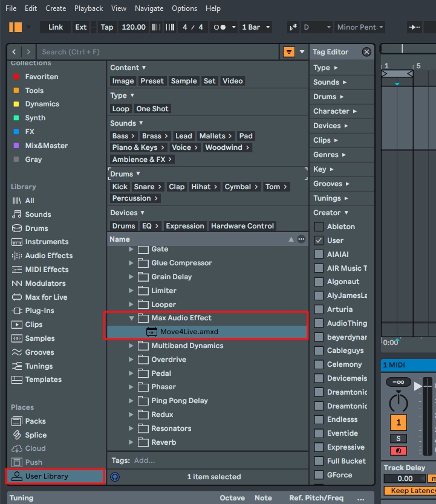Click the preview headphone icon
Image resolution: width=436 pixels, height=504 pixels.
point(115,476)
